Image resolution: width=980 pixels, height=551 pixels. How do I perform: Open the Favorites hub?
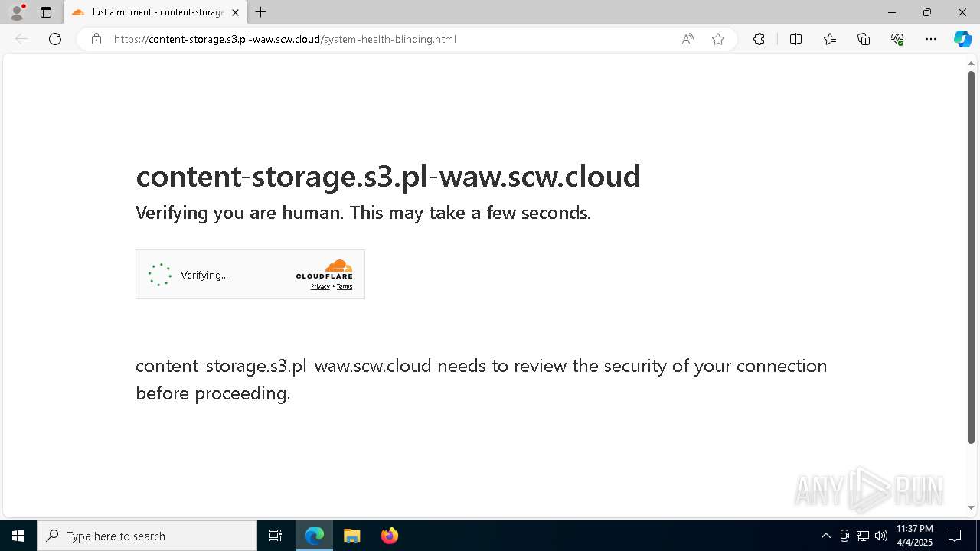(x=830, y=39)
